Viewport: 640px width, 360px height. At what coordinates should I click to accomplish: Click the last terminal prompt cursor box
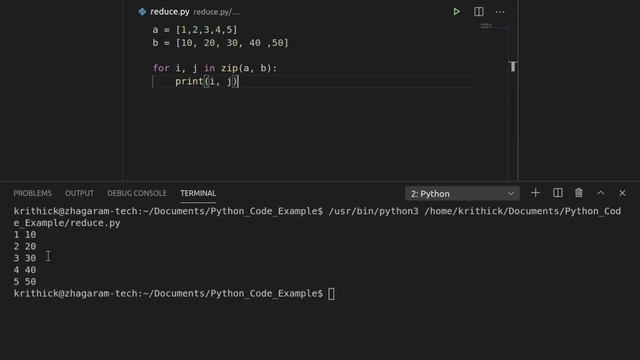pyautogui.click(x=331, y=293)
